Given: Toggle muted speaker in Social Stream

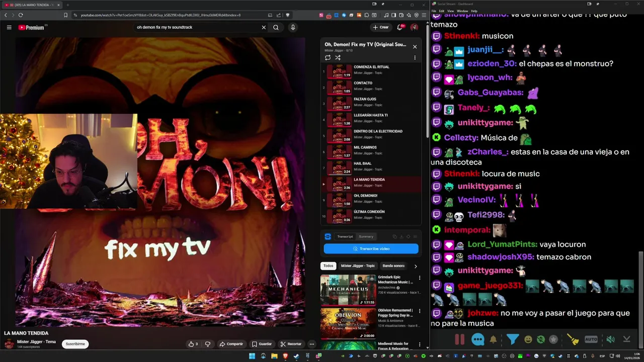Looking at the screenshot, I should [610, 339].
